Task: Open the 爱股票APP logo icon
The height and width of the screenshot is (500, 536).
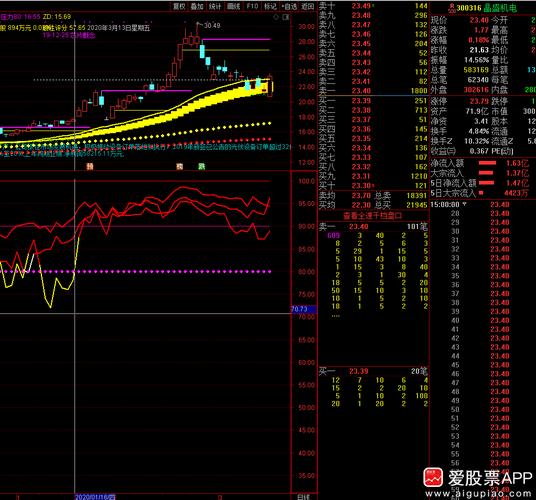Action: coord(433,477)
